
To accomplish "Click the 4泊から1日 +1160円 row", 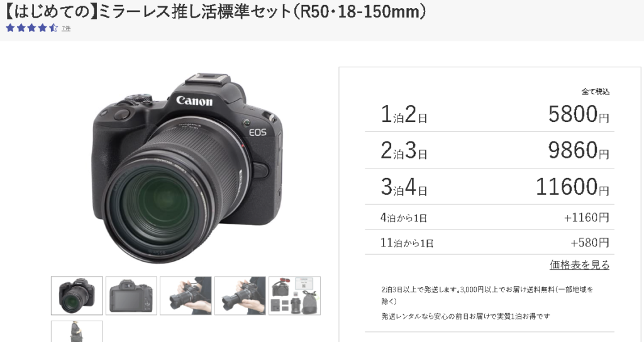I will [x=489, y=217].
